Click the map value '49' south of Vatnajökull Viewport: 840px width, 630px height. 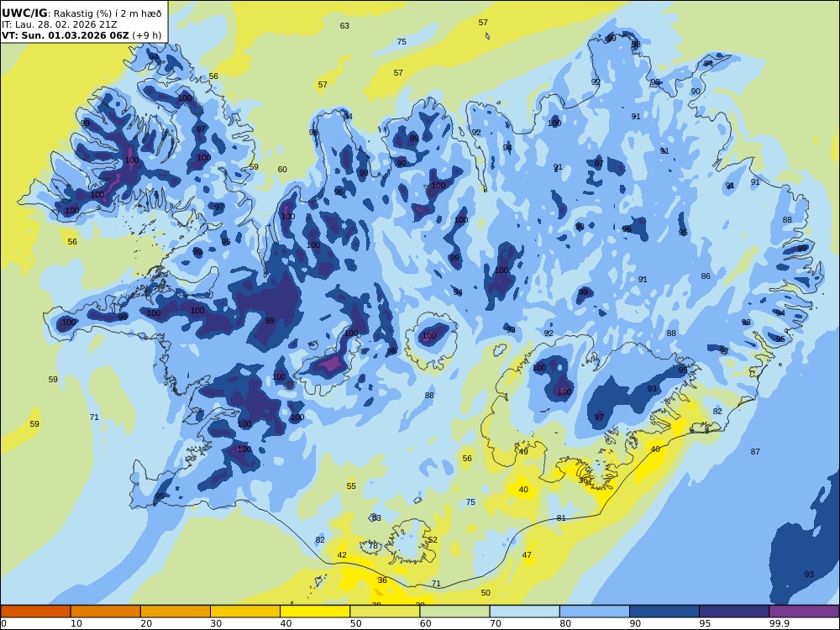pyautogui.click(x=523, y=452)
